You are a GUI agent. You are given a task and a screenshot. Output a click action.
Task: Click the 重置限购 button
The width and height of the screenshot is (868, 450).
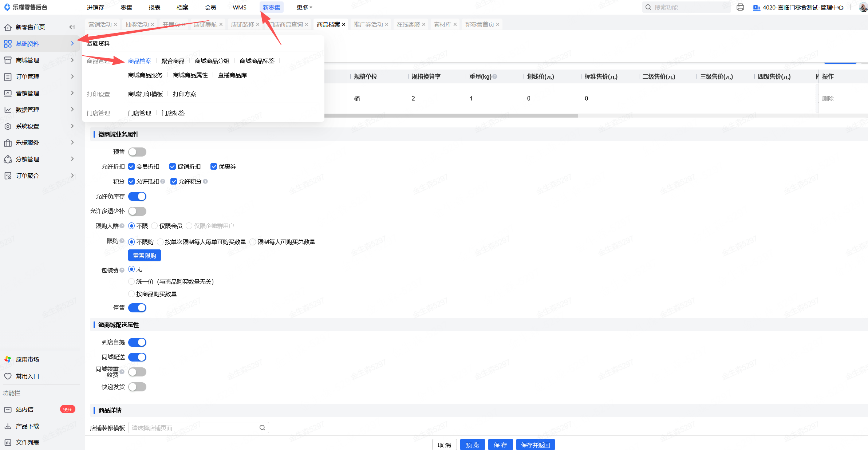144,256
